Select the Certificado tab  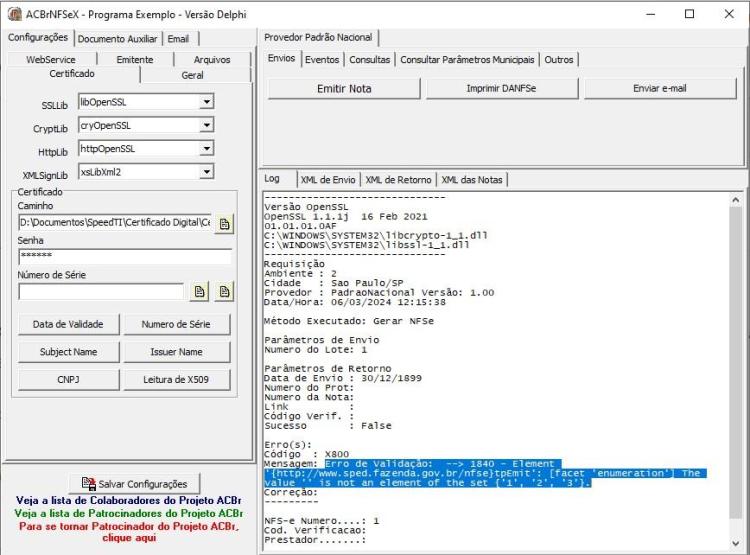72,74
